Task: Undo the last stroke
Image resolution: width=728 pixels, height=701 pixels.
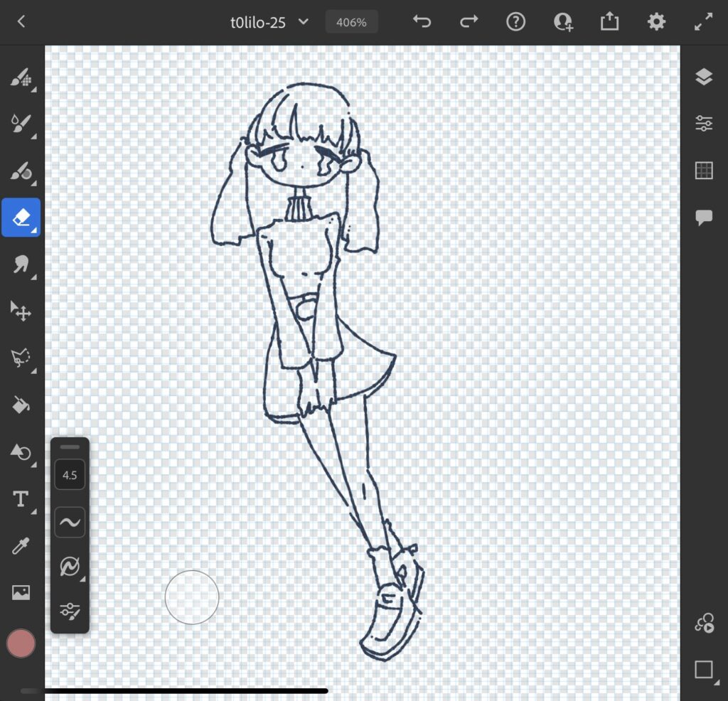Action: click(x=422, y=22)
